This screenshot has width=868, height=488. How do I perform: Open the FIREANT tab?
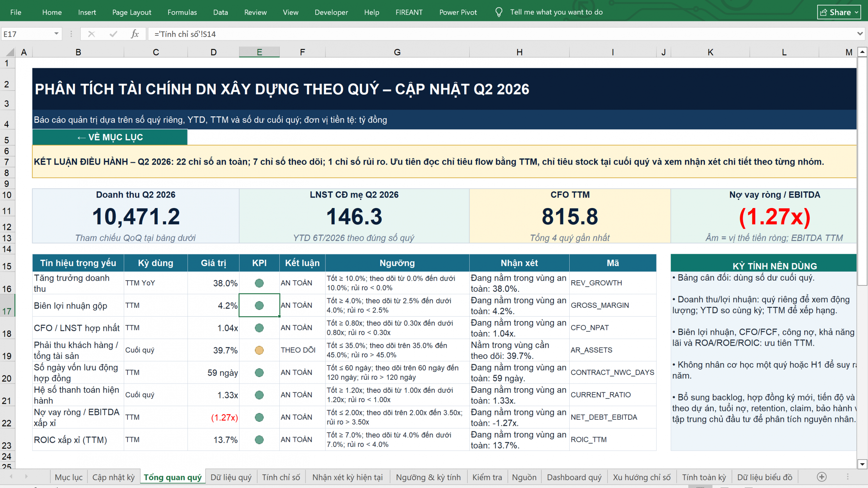[409, 12]
